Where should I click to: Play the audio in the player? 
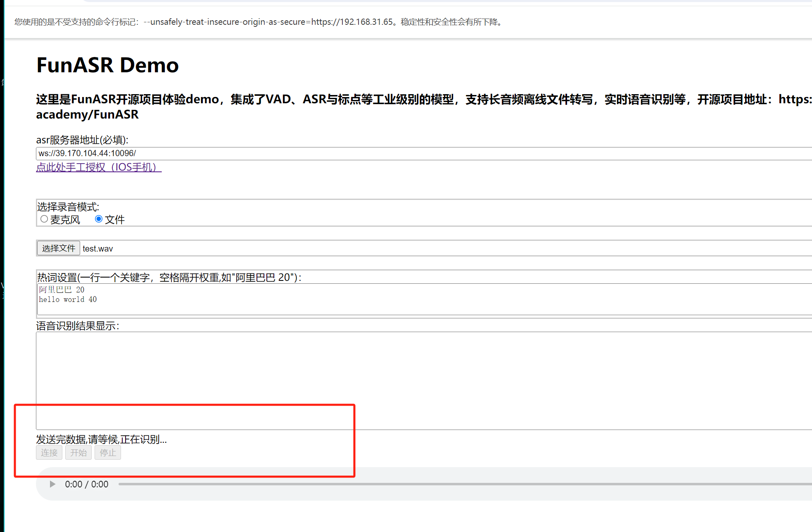[x=52, y=484]
